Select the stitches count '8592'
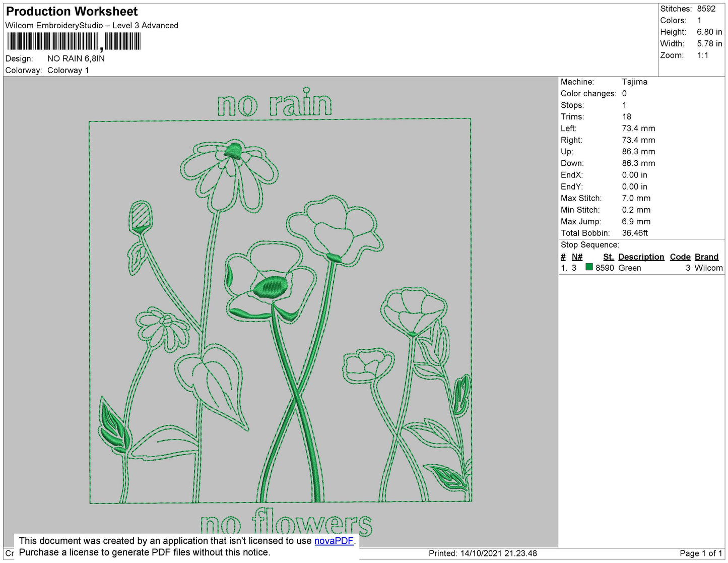The height and width of the screenshot is (563, 728). 706,9
